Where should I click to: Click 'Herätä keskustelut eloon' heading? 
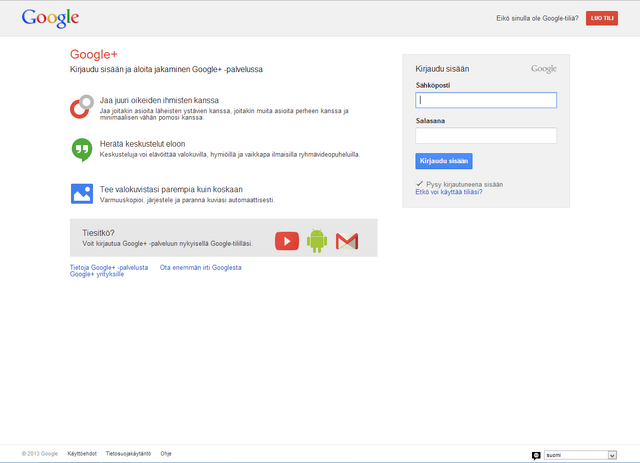[x=142, y=144]
